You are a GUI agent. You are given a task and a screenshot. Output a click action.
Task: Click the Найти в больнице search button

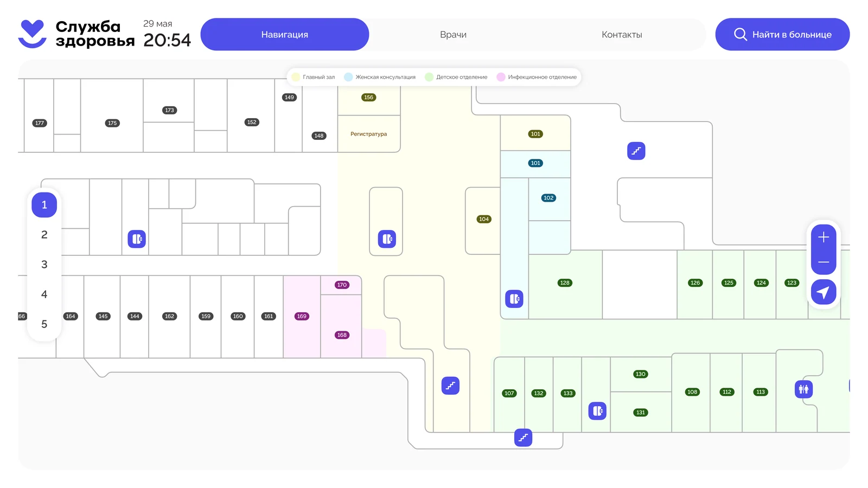click(782, 34)
